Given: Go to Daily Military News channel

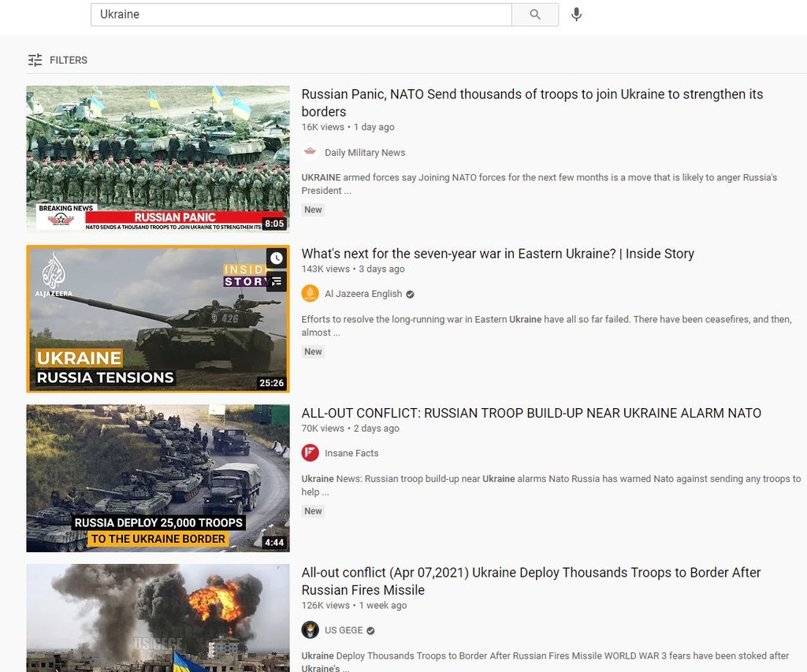Looking at the screenshot, I should [365, 153].
